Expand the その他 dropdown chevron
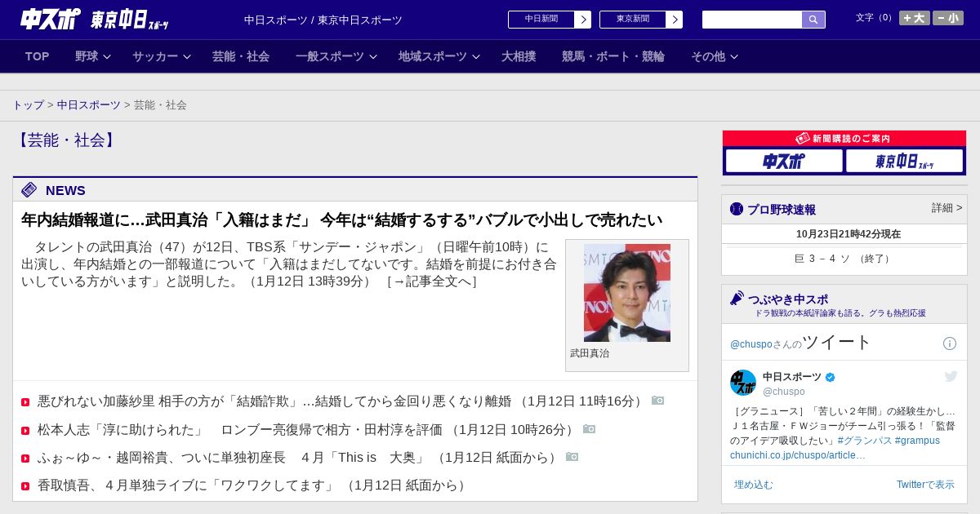Viewport: 980px width, 514px height. coord(734,56)
